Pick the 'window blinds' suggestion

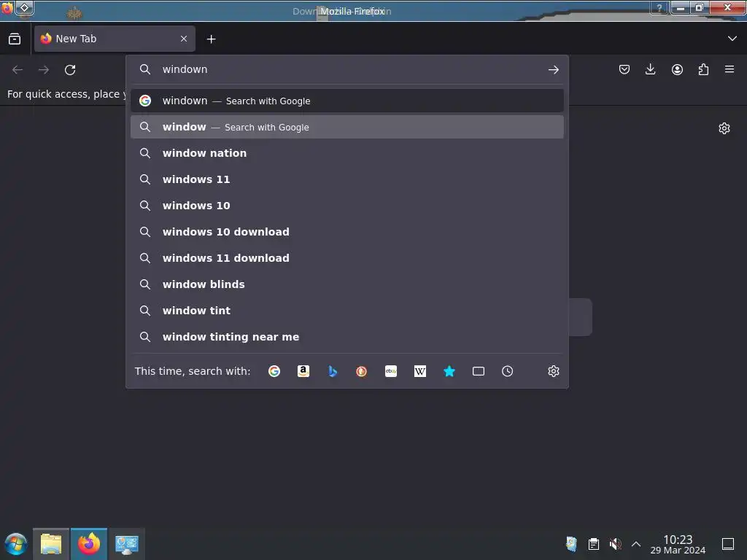click(x=347, y=284)
